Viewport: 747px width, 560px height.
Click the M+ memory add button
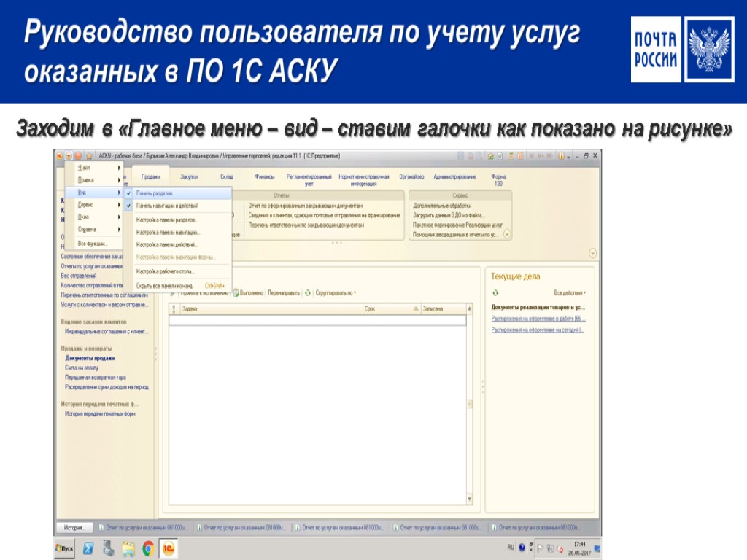(541, 156)
